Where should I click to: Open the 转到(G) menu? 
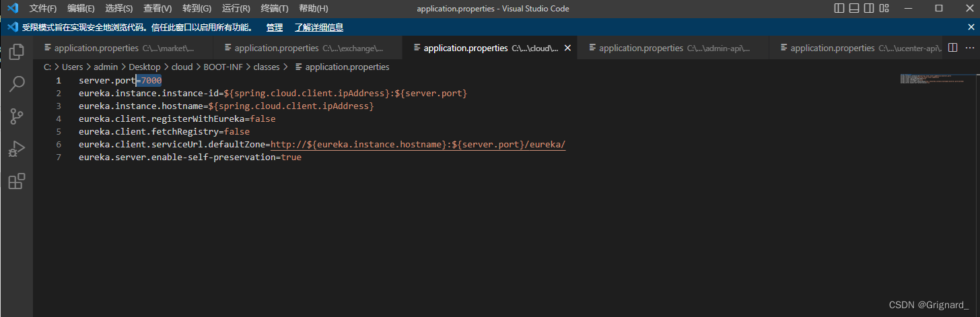tap(197, 8)
